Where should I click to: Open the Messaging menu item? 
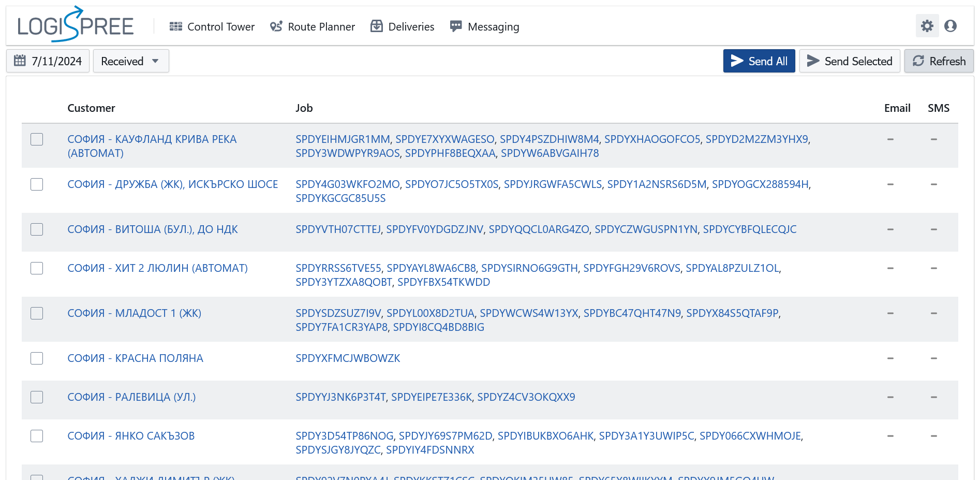click(x=493, y=26)
